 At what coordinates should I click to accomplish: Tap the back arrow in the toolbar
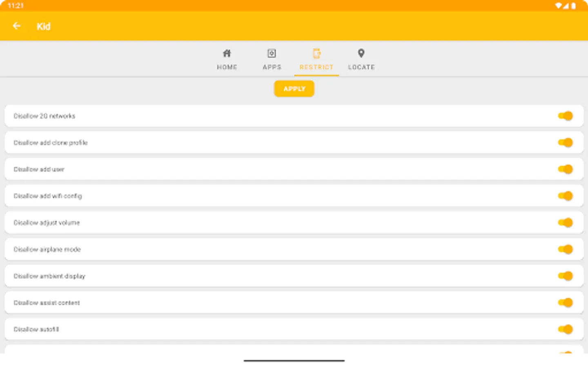click(x=17, y=26)
